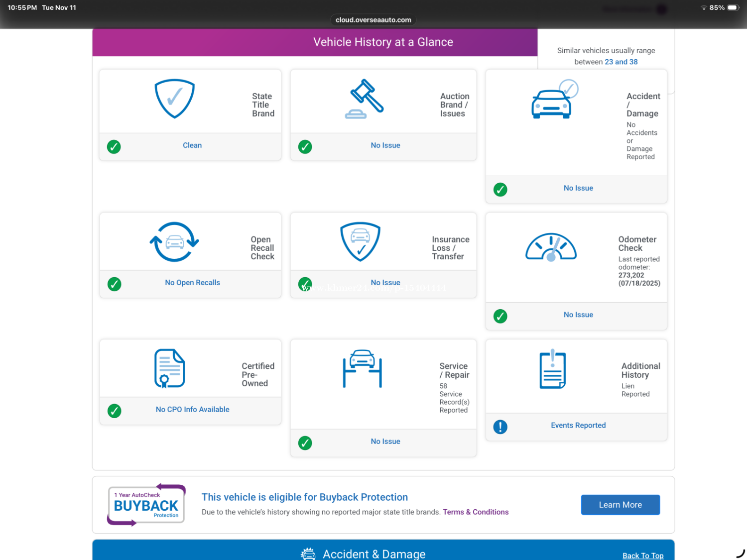Screen dimensions: 747x560
Task: Jump using the Back To Top link
Action: (642, 556)
